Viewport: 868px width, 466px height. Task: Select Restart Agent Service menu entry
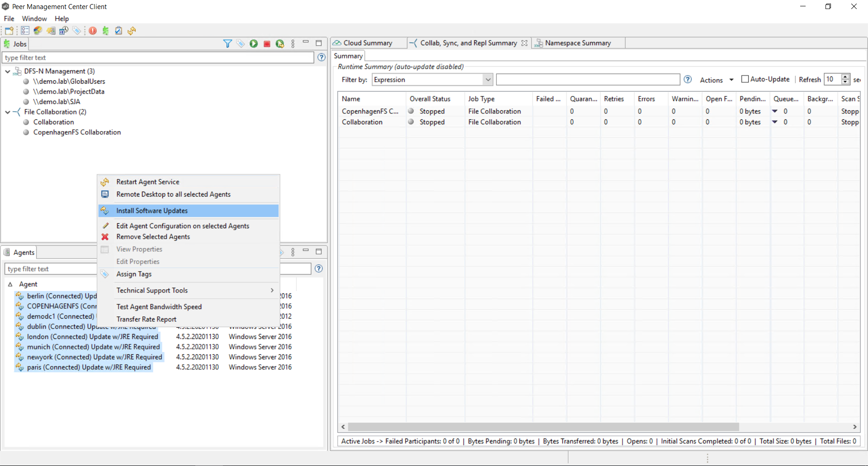click(148, 182)
